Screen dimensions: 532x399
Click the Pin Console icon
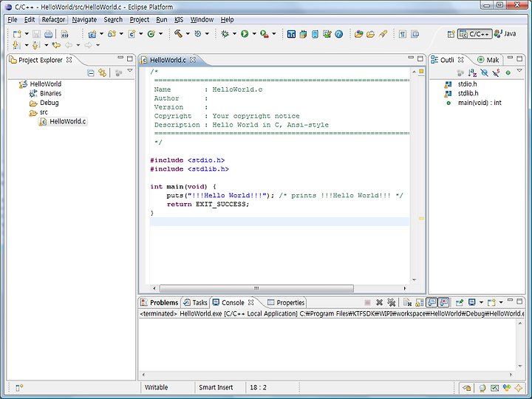tap(460, 302)
